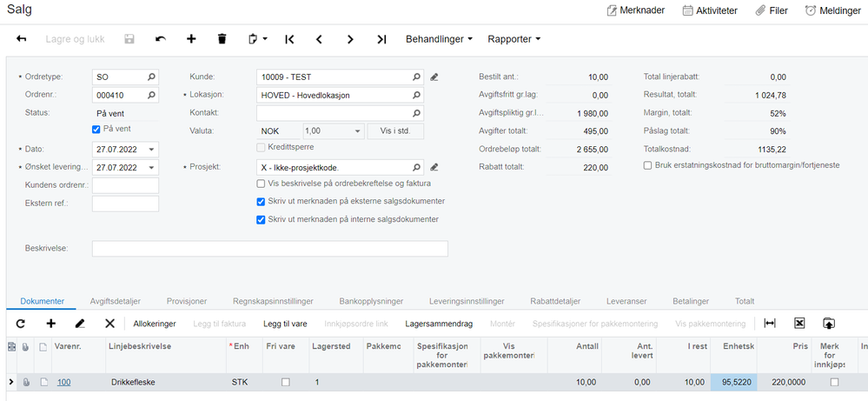Uncheck the På vent checkbox
The width and height of the screenshot is (868, 401).
(x=96, y=129)
